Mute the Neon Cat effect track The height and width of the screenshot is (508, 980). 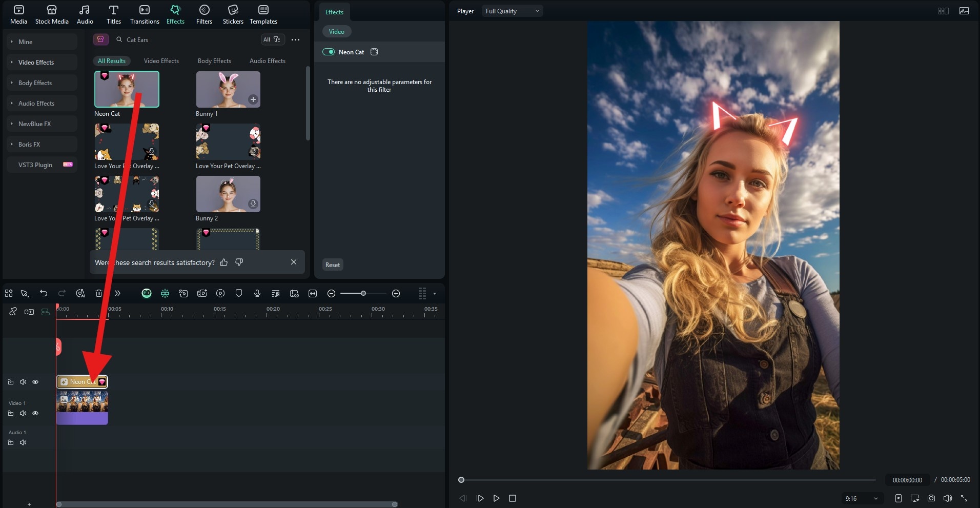(23, 382)
